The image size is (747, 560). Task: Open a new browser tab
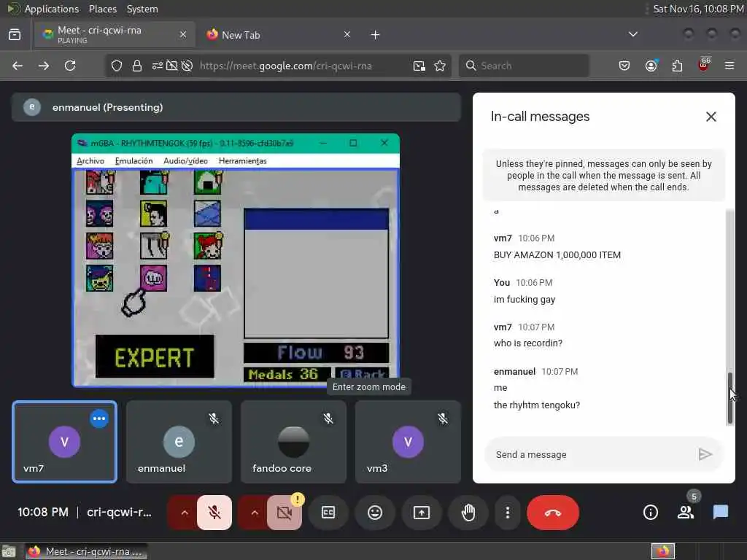[376, 35]
